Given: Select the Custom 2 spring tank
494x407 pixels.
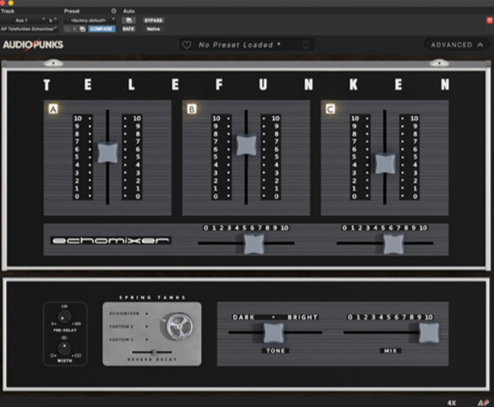Looking at the screenshot, I should click(129, 340).
